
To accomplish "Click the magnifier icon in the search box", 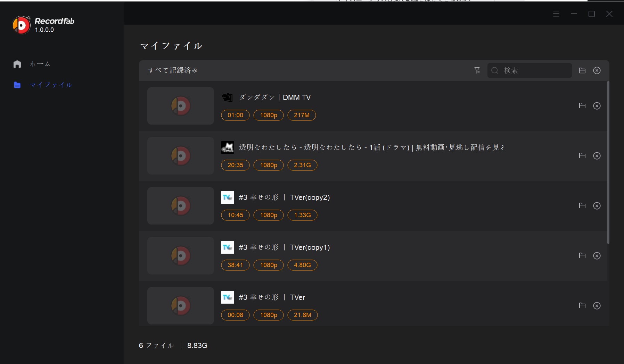I will click(x=495, y=70).
